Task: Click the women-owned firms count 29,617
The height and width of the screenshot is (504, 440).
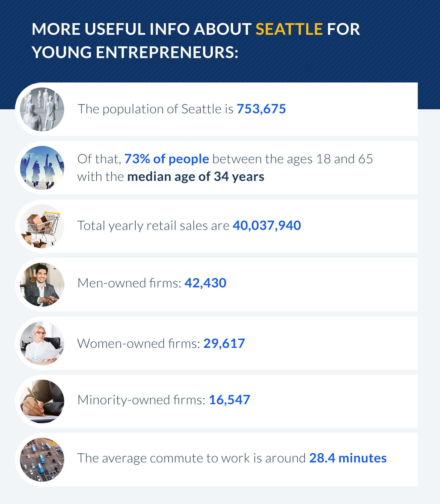Action: coord(224,343)
